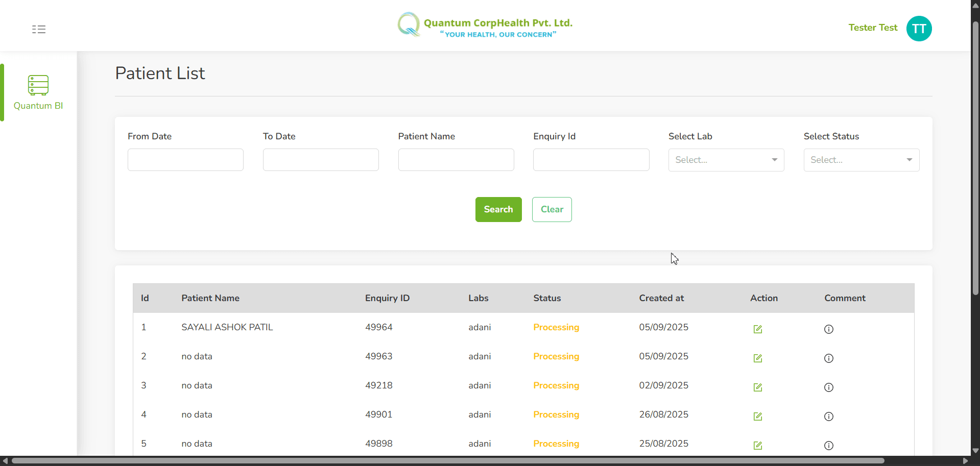Open the info icon for enquiry 49218
Viewport: 980px width, 466px height.
click(x=828, y=387)
